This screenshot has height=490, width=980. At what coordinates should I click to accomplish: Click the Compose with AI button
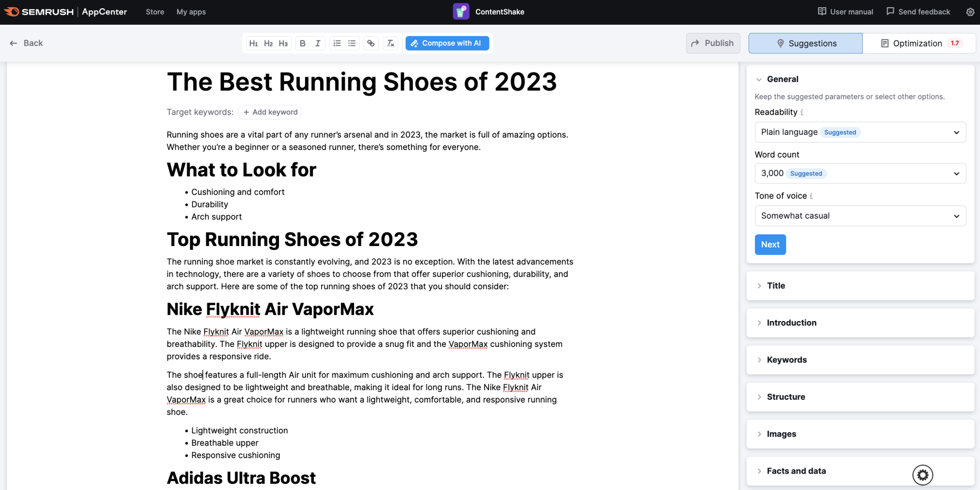(x=447, y=43)
